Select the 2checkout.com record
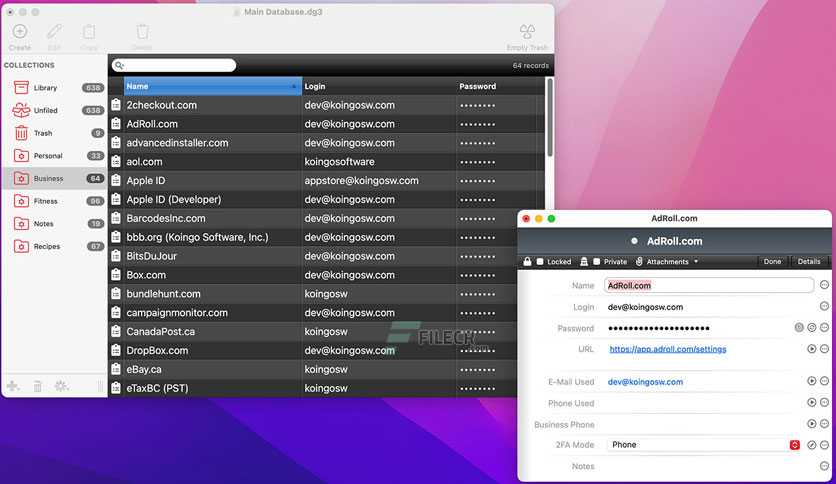Image resolution: width=836 pixels, height=484 pixels. [x=326, y=105]
